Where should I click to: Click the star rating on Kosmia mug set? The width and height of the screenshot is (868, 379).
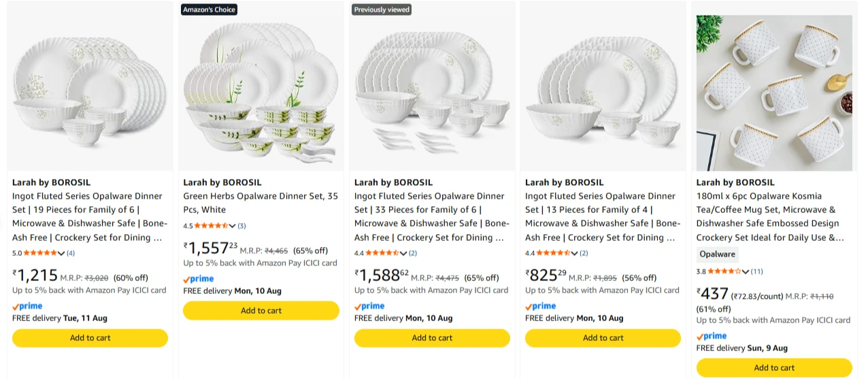click(724, 271)
